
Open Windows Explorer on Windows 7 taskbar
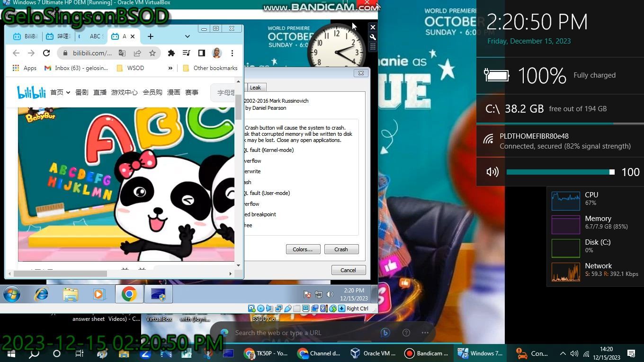pyautogui.click(x=71, y=294)
